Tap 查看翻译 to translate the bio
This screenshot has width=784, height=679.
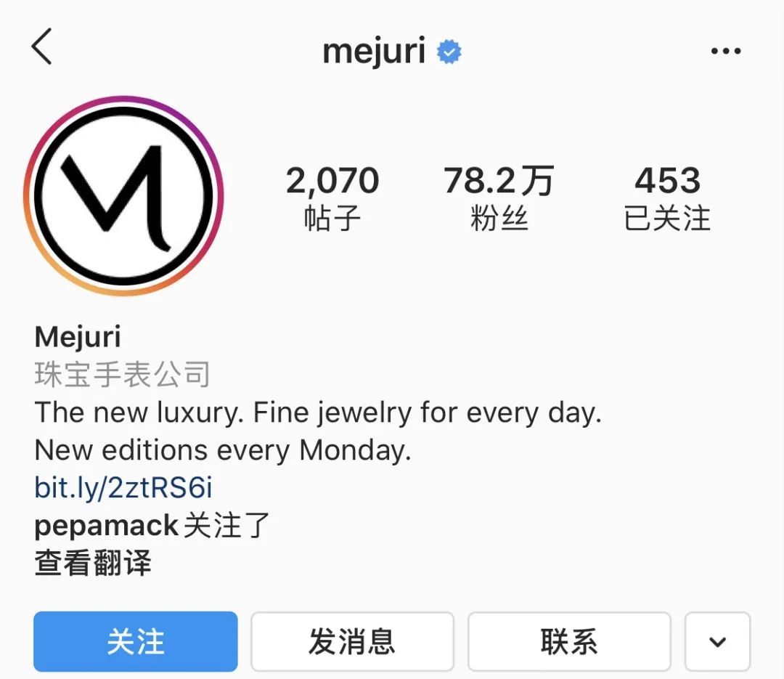(x=92, y=563)
